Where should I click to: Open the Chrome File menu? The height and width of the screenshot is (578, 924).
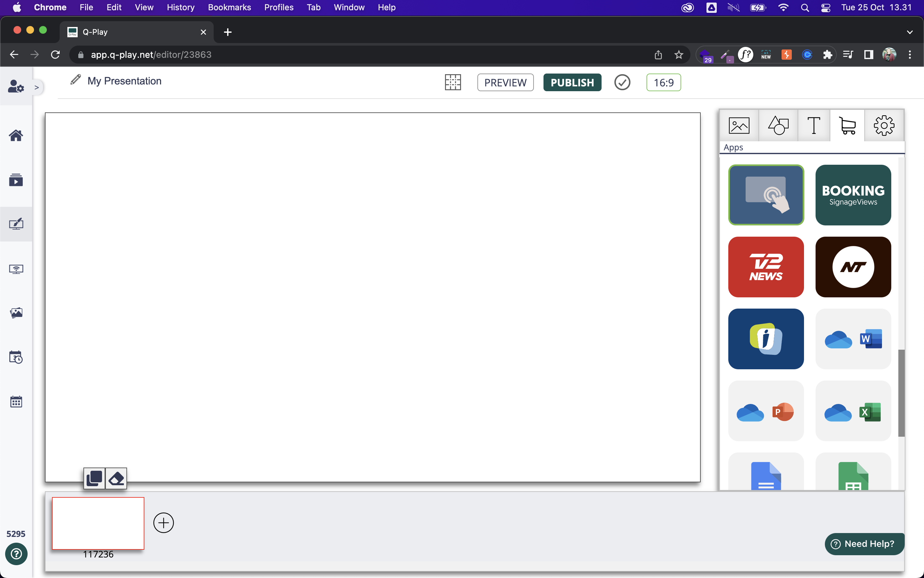point(86,7)
